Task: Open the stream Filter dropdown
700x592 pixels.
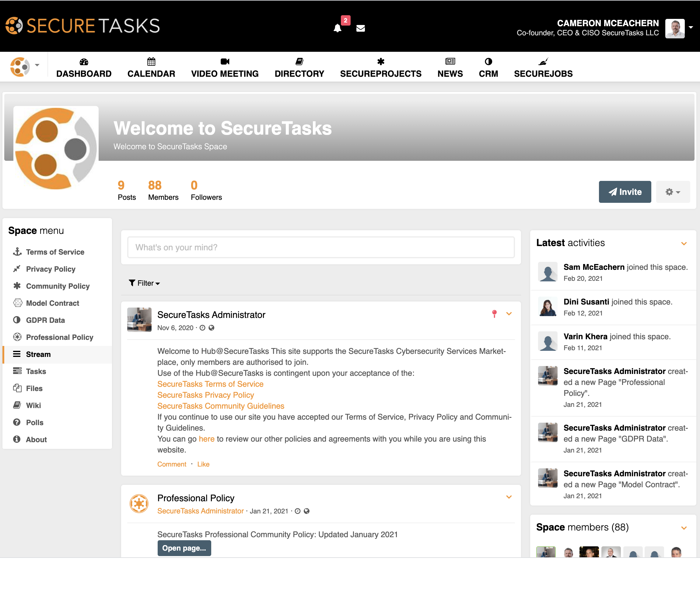Action: tap(145, 283)
